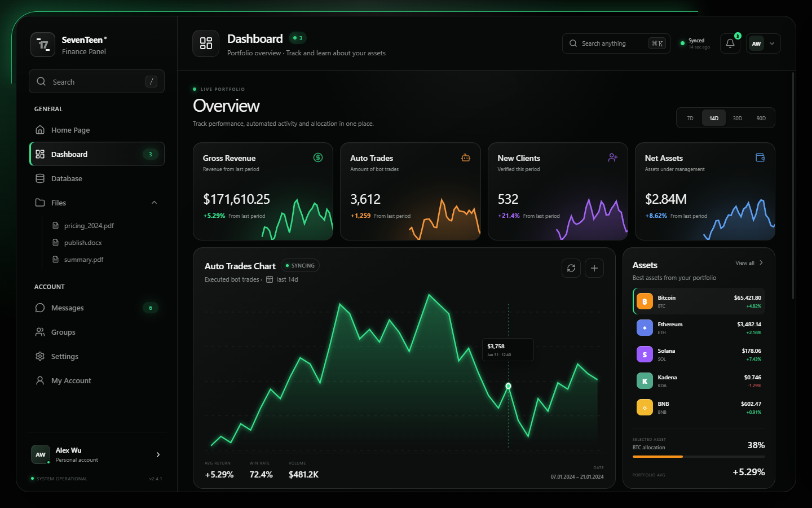
Task: Open Messages in sidebar
Action: coord(96,308)
